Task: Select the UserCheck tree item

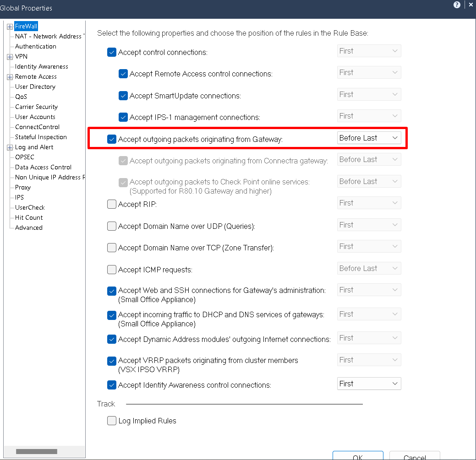Action: pyautogui.click(x=30, y=208)
